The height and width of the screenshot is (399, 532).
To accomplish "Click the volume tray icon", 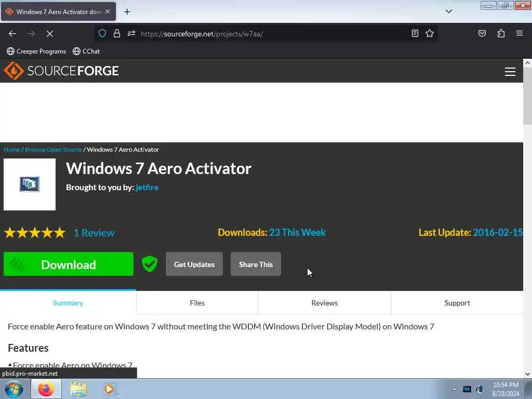I will coord(480,389).
